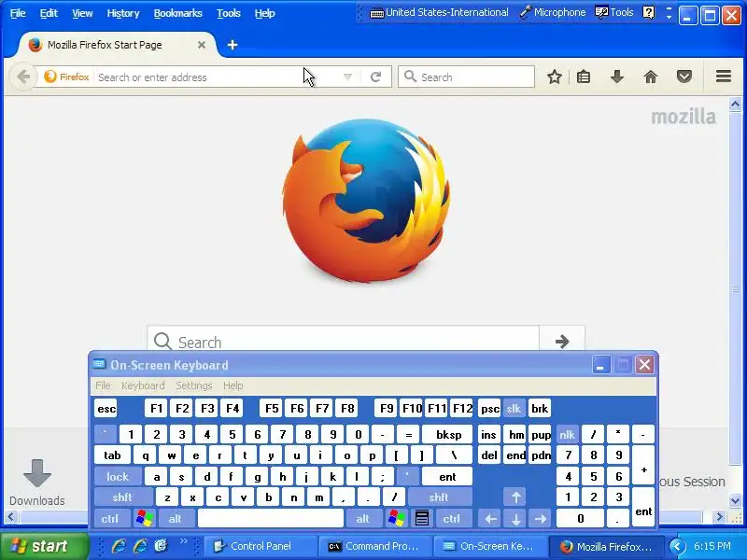Screen dimensions: 747x560
Task: Toggle the left shft key on keyboard
Action: [122, 497]
